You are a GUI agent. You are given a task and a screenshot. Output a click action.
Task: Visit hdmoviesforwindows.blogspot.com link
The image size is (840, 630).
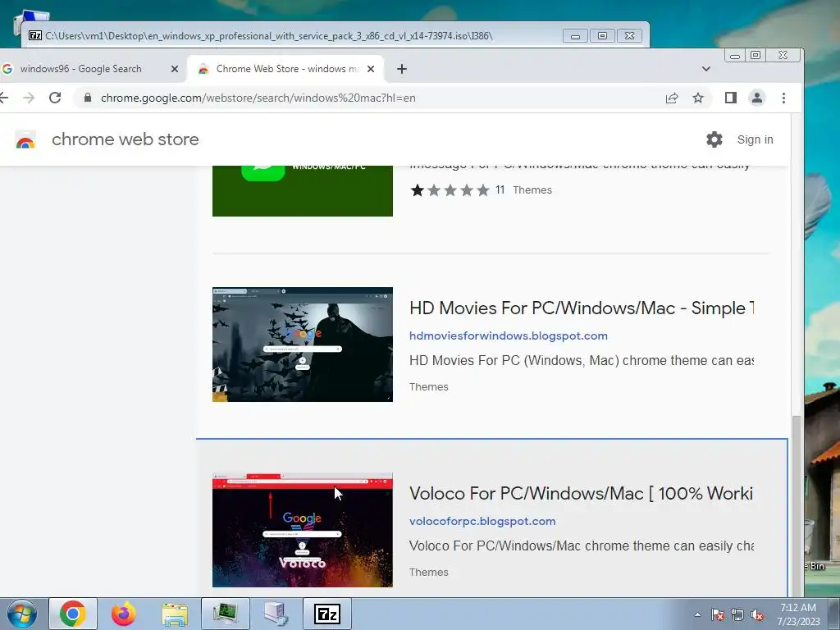click(x=509, y=336)
